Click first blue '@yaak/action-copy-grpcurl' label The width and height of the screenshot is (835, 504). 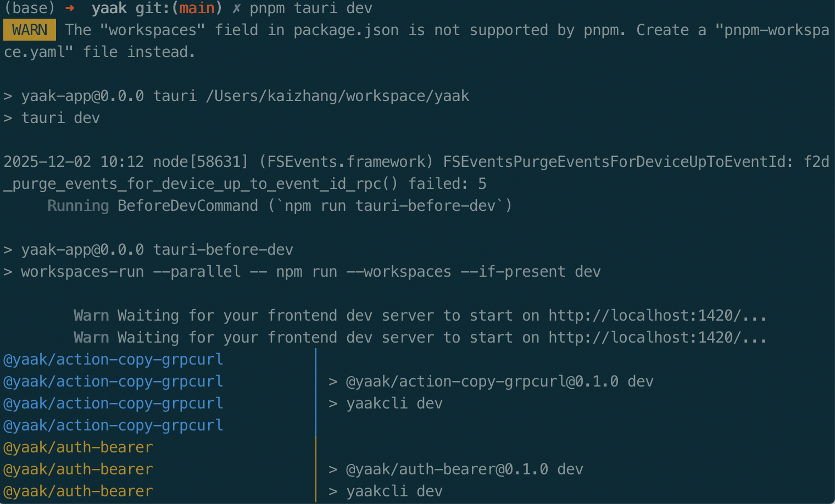coord(113,360)
